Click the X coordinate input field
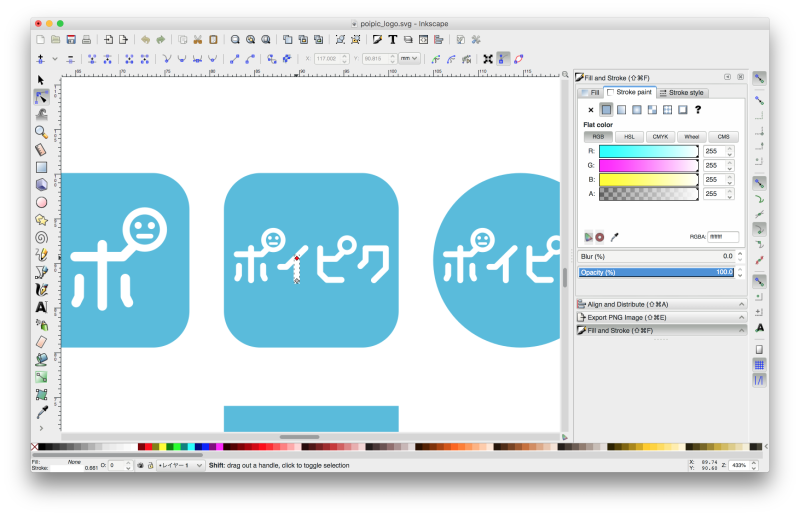 coord(328,59)
